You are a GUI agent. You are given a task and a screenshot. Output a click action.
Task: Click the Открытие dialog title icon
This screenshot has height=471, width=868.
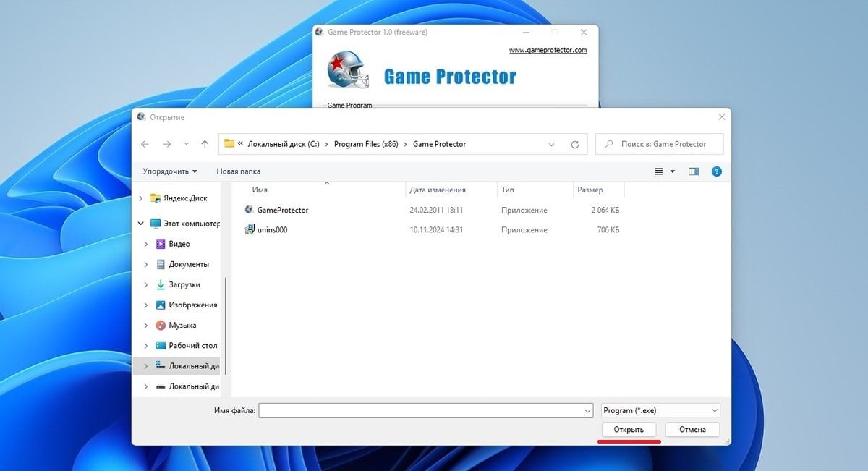click(x=141, y=116)
